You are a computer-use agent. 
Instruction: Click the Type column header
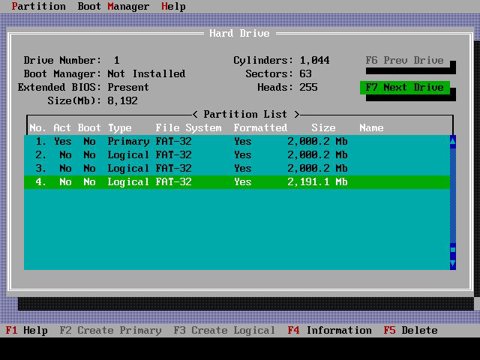(120, 128)
